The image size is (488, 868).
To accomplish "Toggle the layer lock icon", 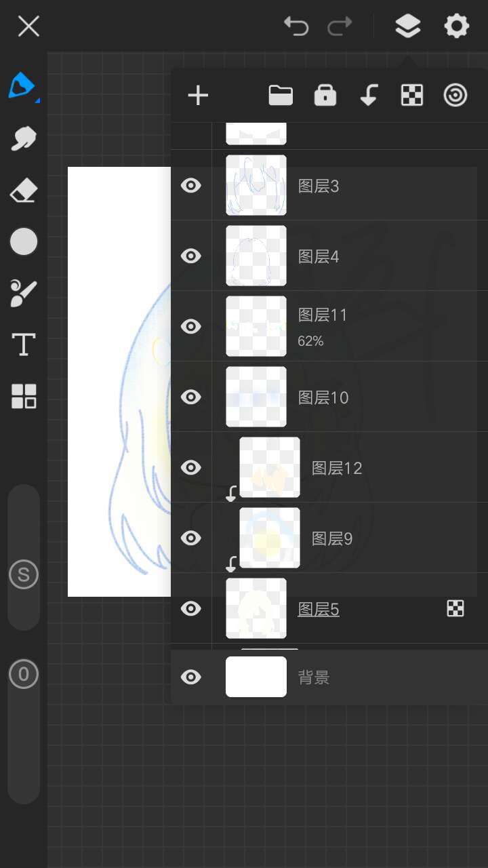I will (325, 96).
